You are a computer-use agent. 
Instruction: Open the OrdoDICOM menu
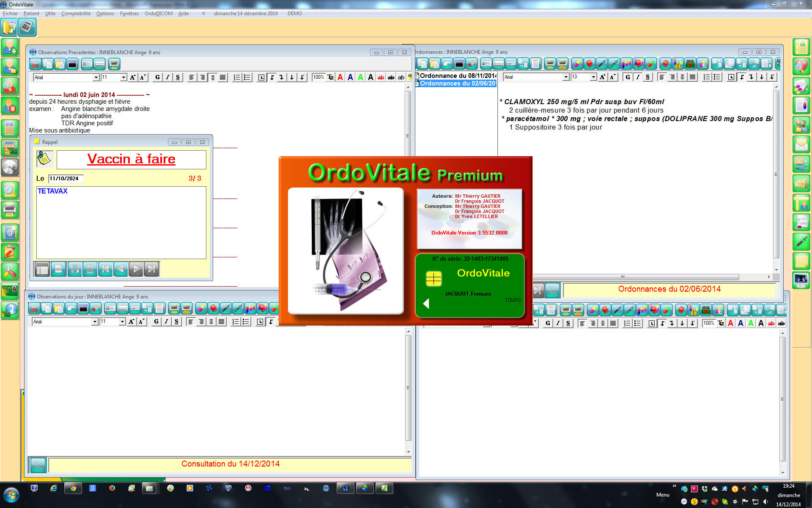click(x=158, y=14)
